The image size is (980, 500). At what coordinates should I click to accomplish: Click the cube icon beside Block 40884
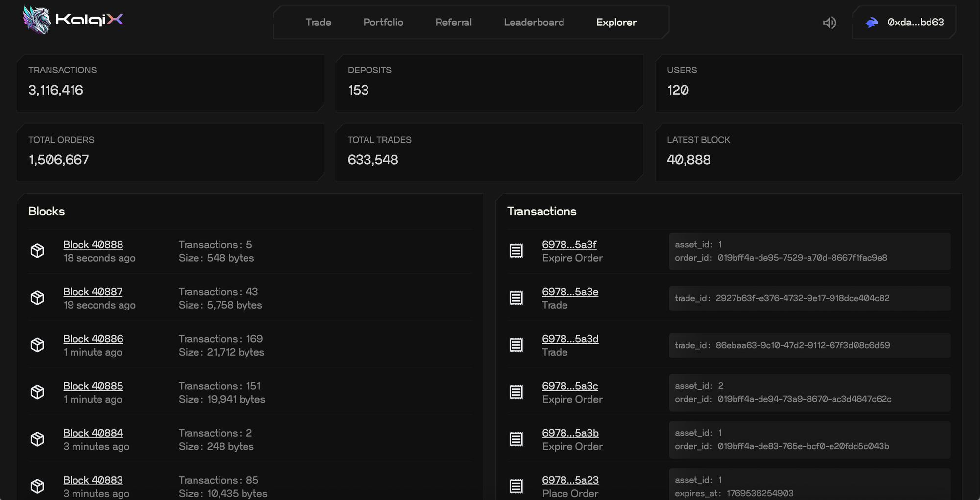click(x=37, y=439)
